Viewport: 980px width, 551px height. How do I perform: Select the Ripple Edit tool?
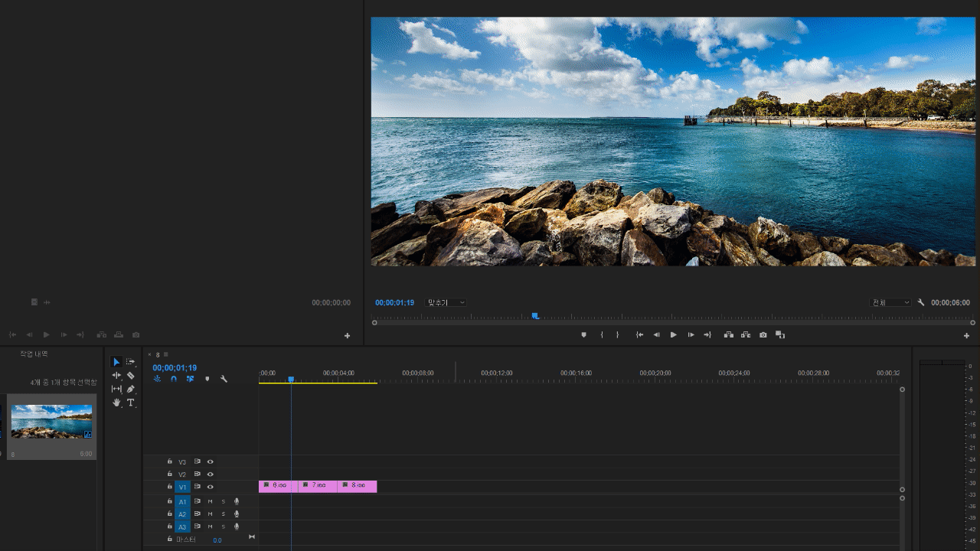(116, 376)
